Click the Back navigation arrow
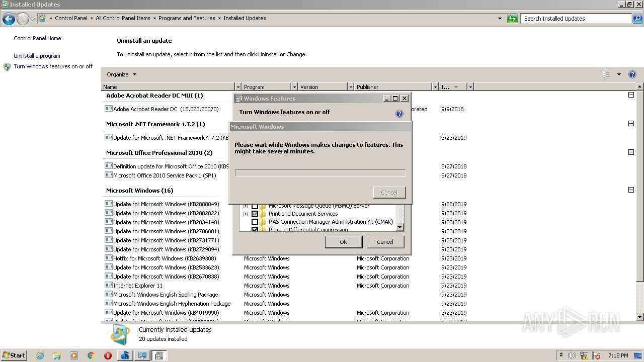 pos(9,19)
